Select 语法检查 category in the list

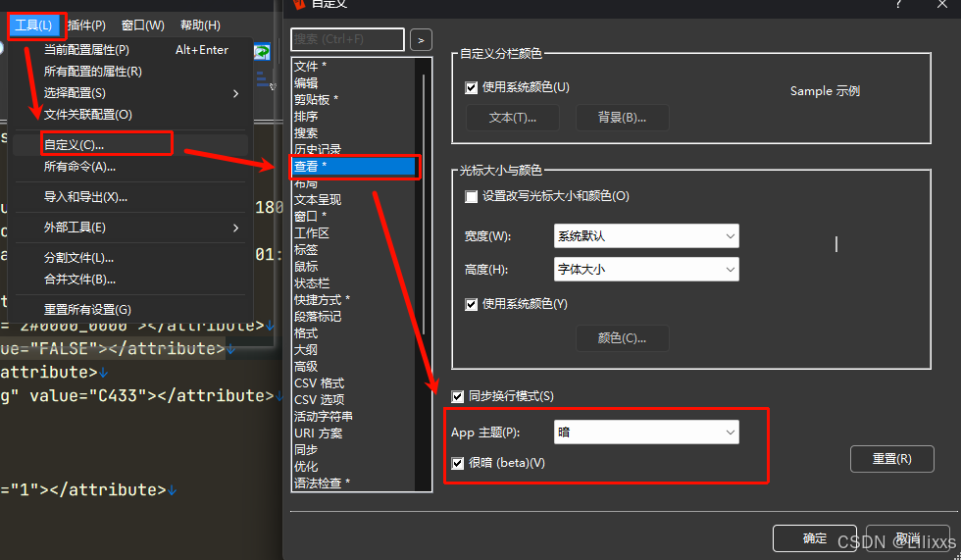click(x=354, y=483)
